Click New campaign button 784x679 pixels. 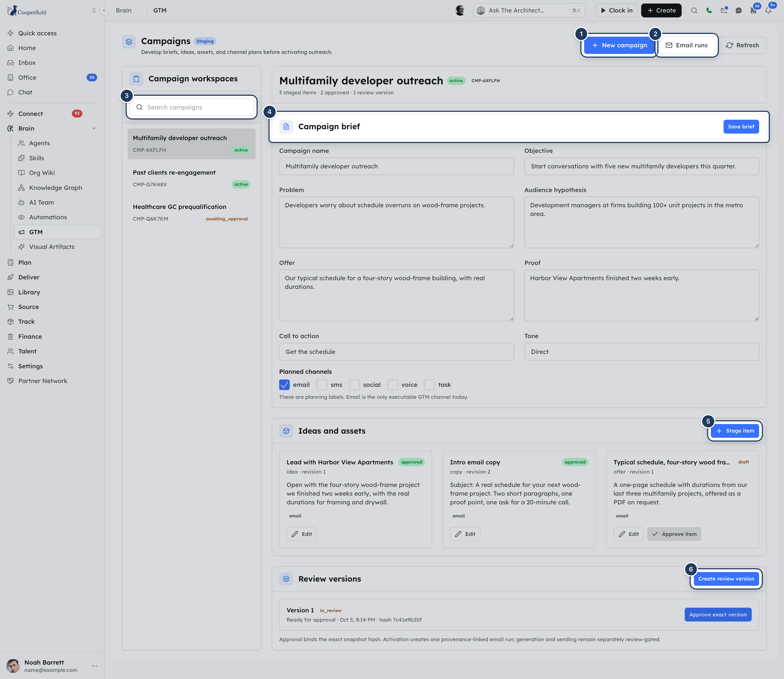click(x=619, y=45)
